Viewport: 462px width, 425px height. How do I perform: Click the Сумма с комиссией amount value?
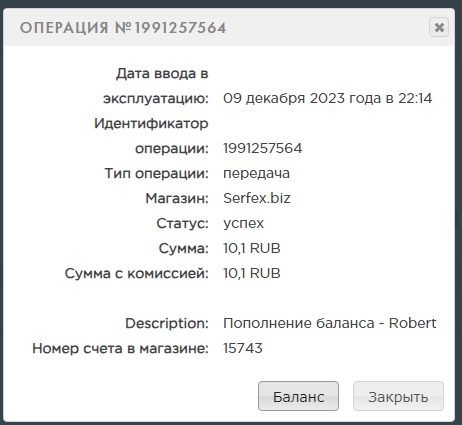tap(252, 273)
